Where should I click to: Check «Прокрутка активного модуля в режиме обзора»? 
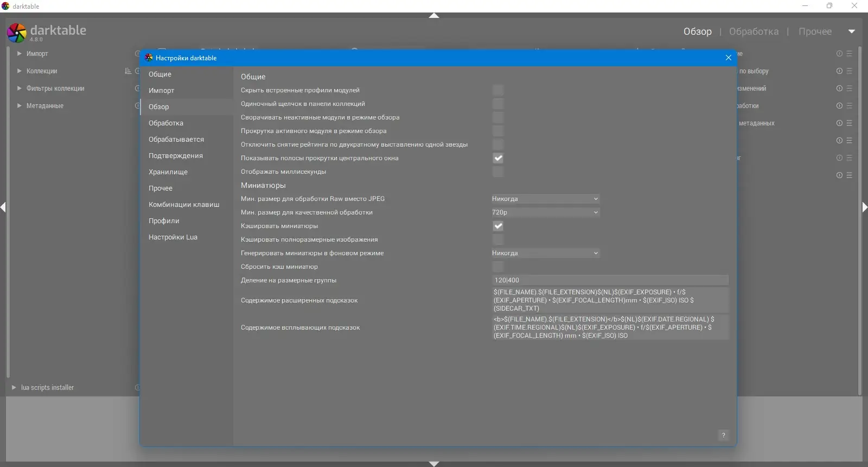[498, 131]
